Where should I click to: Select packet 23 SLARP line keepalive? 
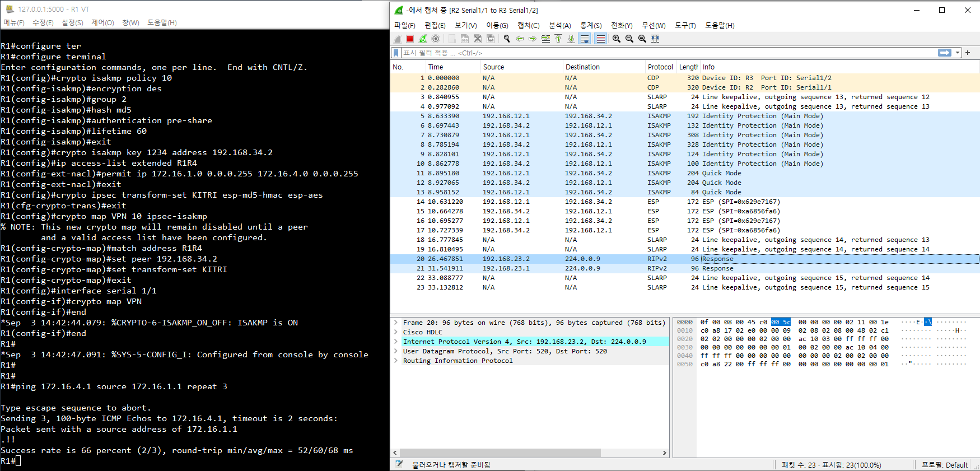pos(685,287)
